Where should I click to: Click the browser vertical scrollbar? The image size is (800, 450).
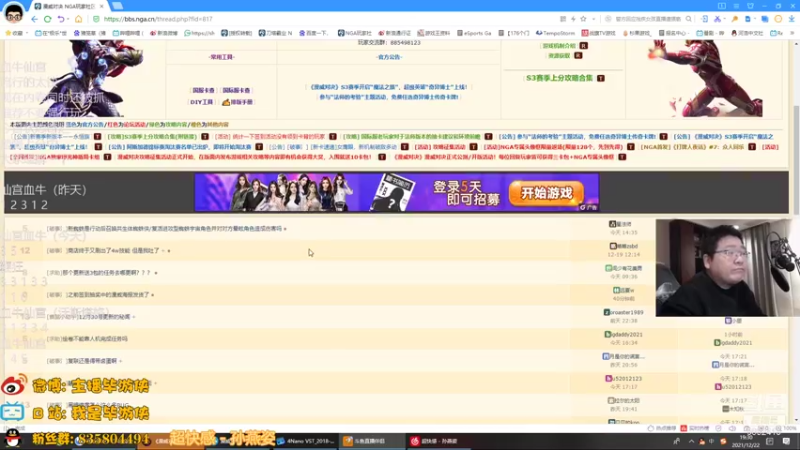coord(796,159)
